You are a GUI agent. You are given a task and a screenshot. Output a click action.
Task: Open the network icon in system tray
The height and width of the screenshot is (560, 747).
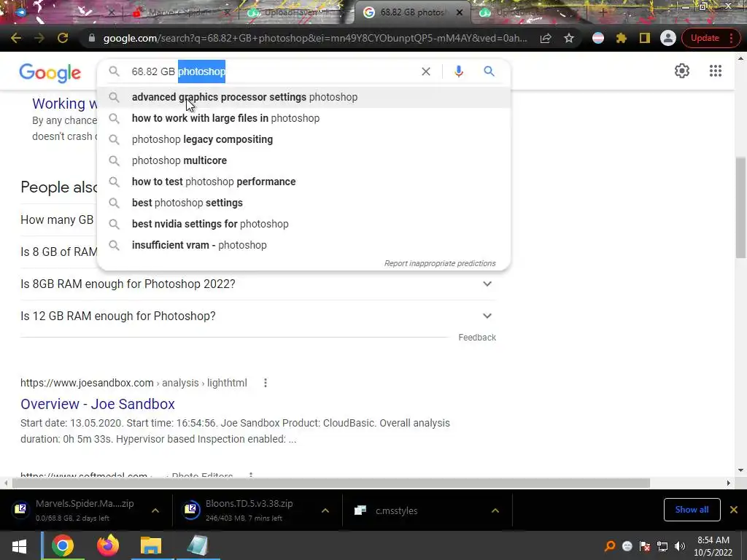point(662,546)
